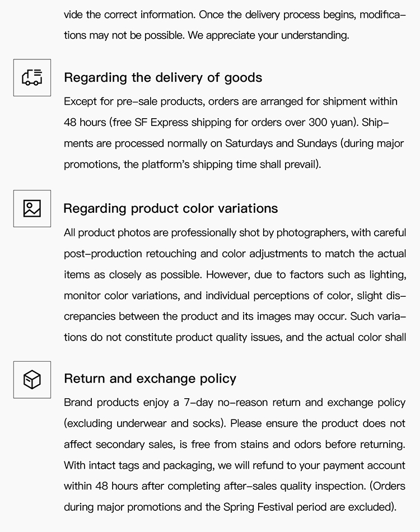
Task: Click '(excluding underwear and socks)' text
Action: click(145, 423)
